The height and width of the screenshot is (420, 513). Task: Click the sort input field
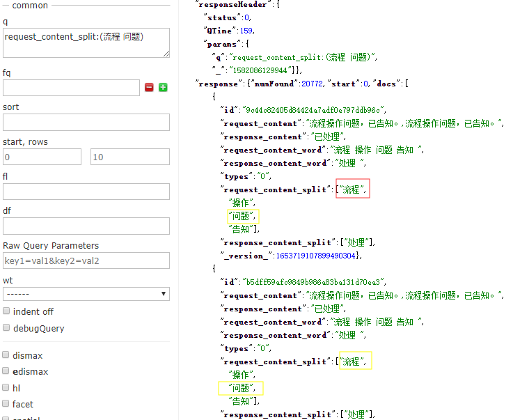[86, 123]
